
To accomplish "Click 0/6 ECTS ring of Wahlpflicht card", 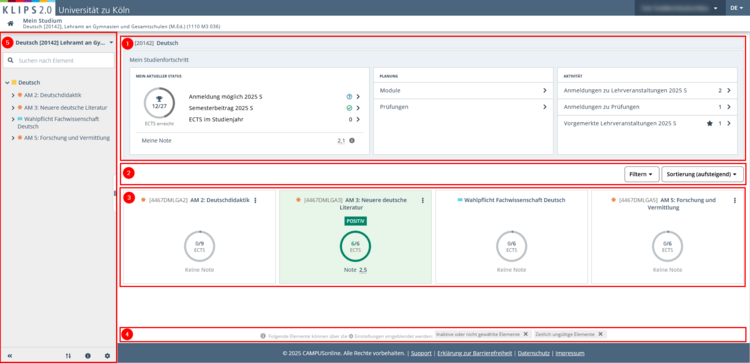I will click(x=511, y=246).
